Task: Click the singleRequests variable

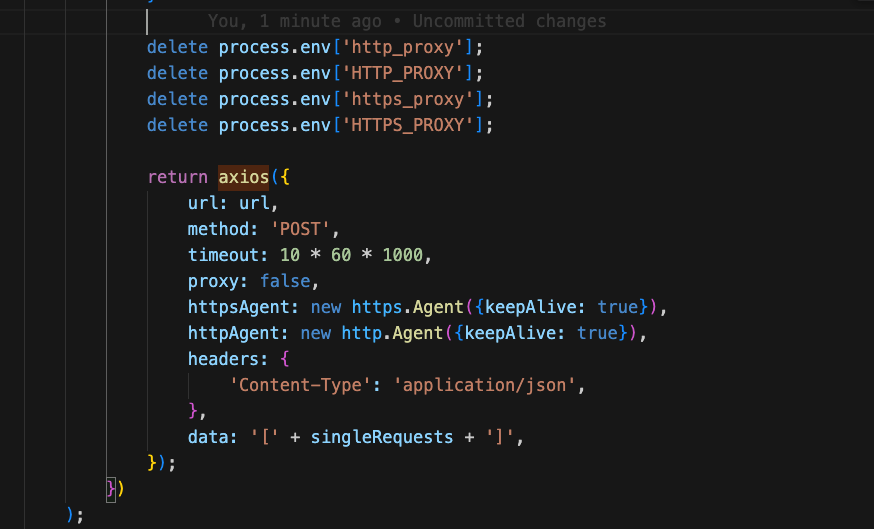Action: [382, 437]
